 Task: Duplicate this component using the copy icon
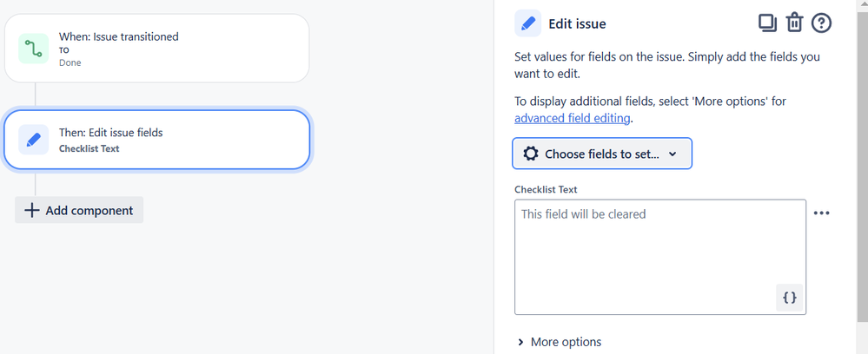766,23
